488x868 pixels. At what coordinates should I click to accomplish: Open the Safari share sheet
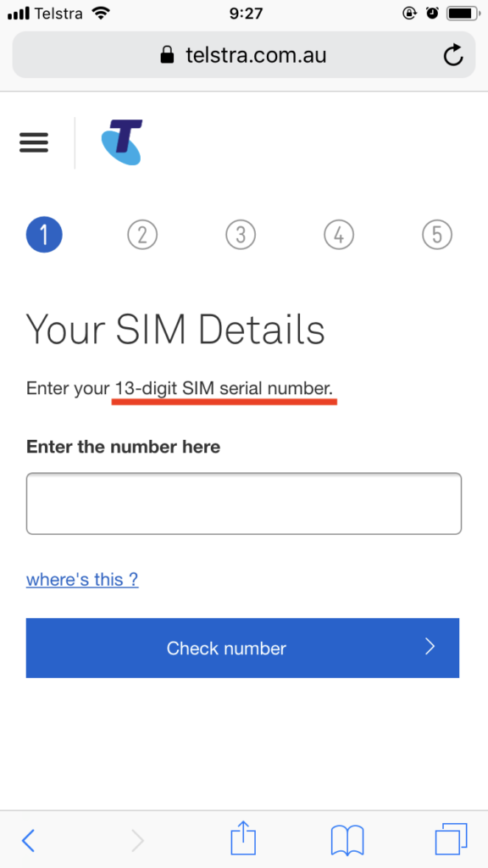(x=243, y=838)
